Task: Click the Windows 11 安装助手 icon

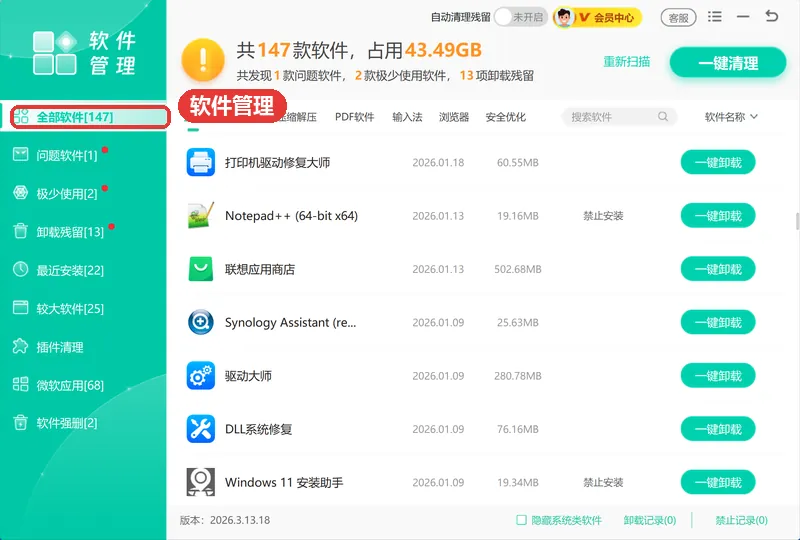Action: pos(201,482)
